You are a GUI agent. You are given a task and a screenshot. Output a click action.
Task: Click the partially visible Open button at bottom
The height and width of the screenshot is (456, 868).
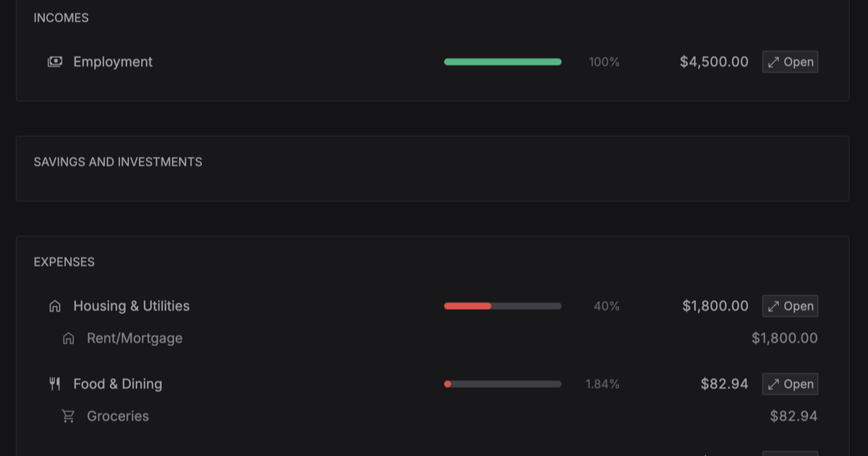(x=790, y=452)
